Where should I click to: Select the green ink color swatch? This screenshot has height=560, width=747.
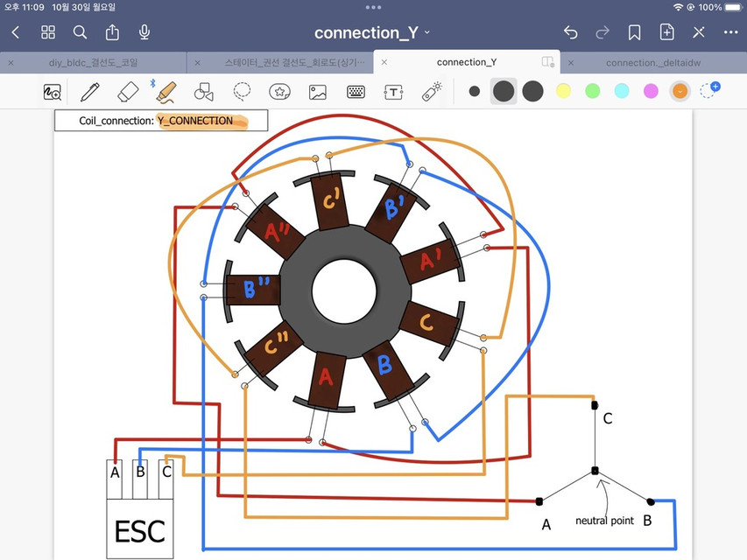(593, 90)
